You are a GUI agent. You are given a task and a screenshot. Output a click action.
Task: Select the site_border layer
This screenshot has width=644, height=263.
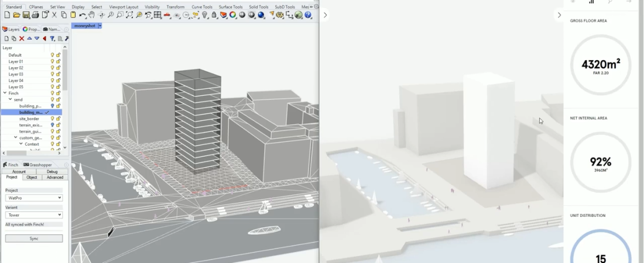29,119
